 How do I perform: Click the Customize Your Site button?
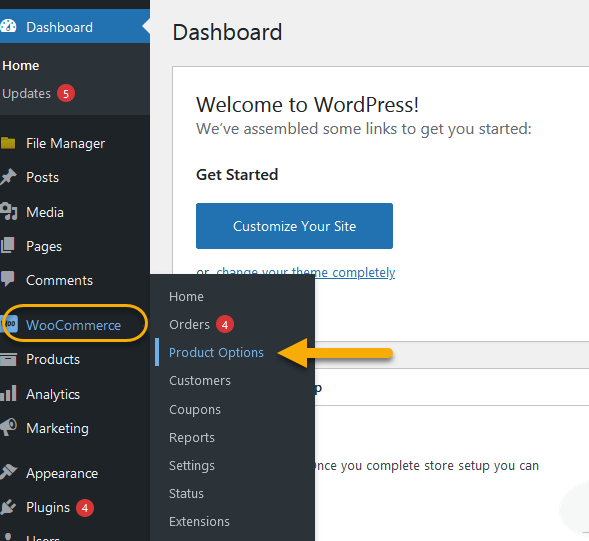(294, 226)
